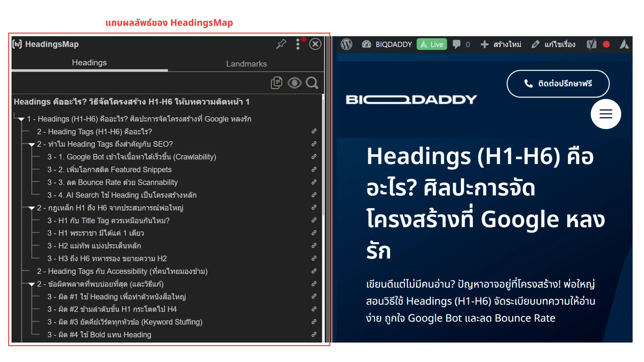Select heading 'ผิด #1 ใช้ Heading เพื่อทำตัวหนังสือใหญ่'
The width and height of the screenshot is (644, 362).
click(116, 297)
